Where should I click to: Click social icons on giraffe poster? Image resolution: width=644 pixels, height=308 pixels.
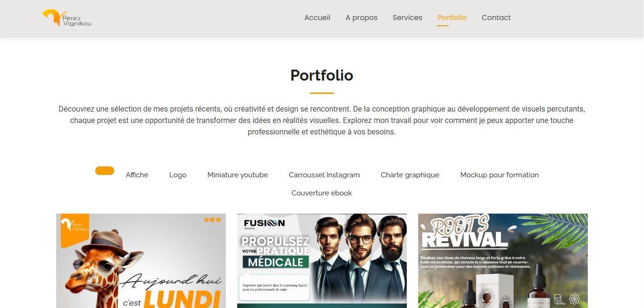(212, 219)
